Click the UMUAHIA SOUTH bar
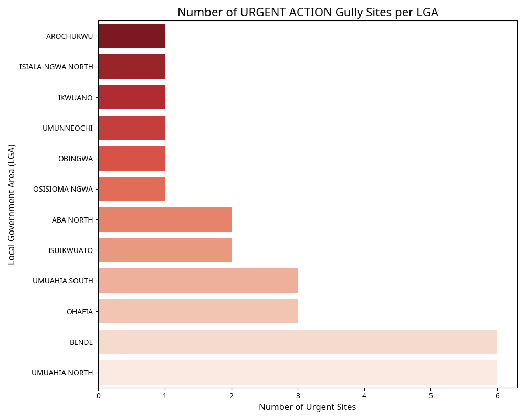This screenshot has width=525, height=420. pos(198,280)
